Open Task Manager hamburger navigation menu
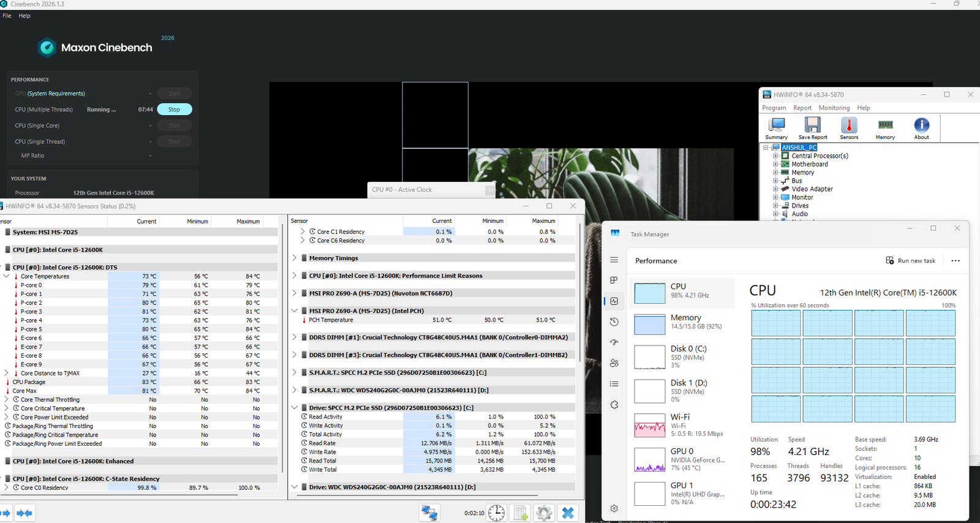This screenshot has width=980, height=523. pos(614,260)
